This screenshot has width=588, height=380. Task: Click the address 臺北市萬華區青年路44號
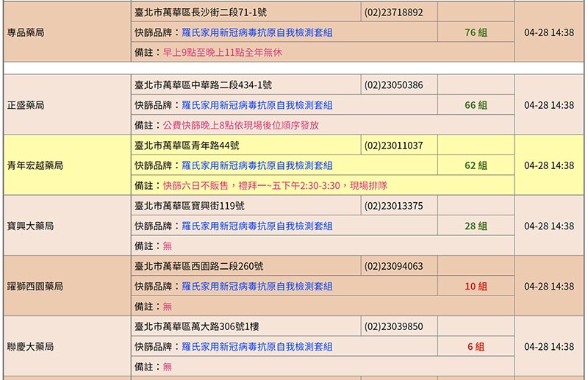point(187,146)
